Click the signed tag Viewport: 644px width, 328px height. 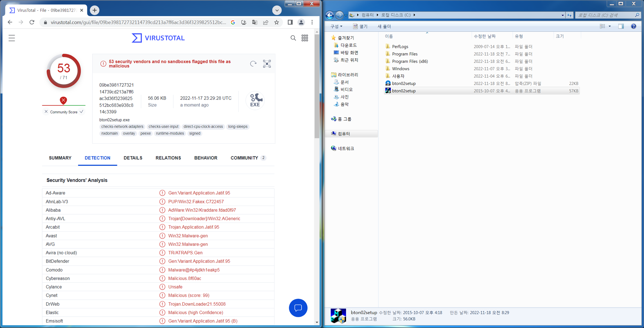195,133
